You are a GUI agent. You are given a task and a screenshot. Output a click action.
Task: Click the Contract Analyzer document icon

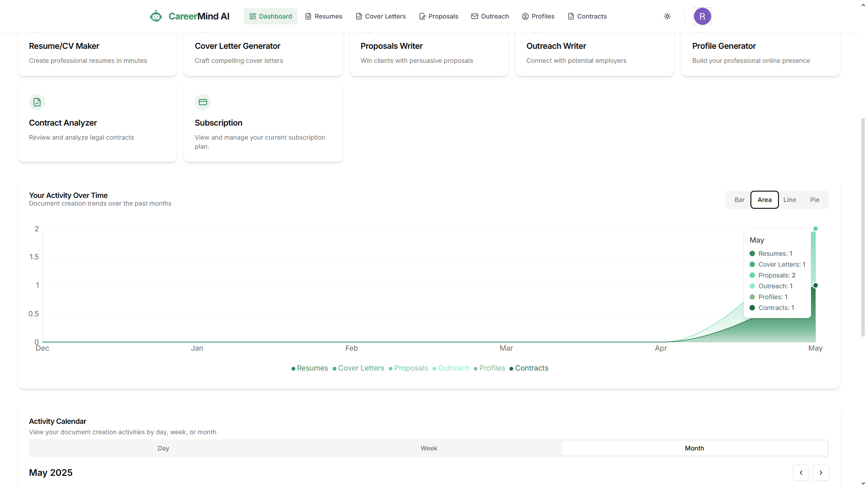[x=37, y=102]
